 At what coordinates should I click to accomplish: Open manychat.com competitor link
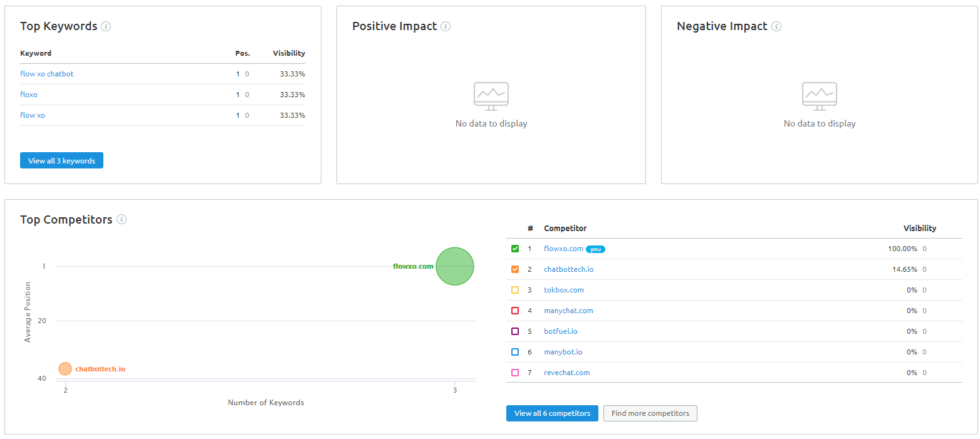click(568, 311)
